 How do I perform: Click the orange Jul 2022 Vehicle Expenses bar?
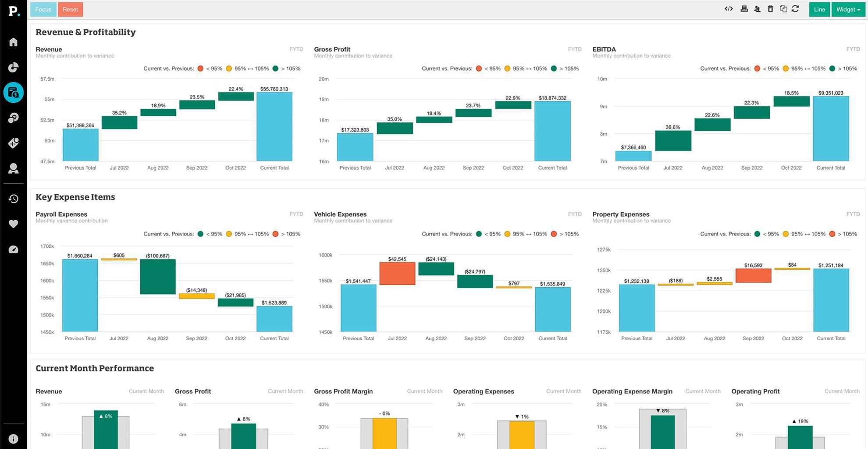point(397,274)
